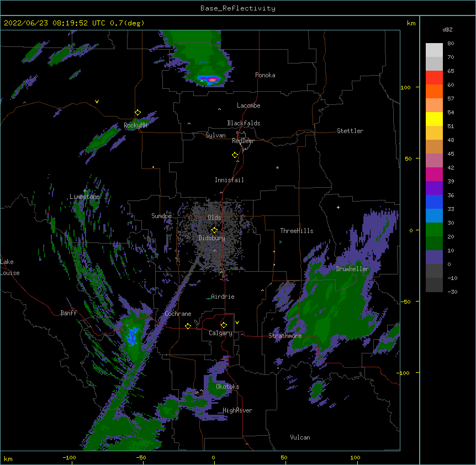This screenshot has width=476, height=465.
Task: Click the Base_Reflectivity title
Action: coord(238,8)
